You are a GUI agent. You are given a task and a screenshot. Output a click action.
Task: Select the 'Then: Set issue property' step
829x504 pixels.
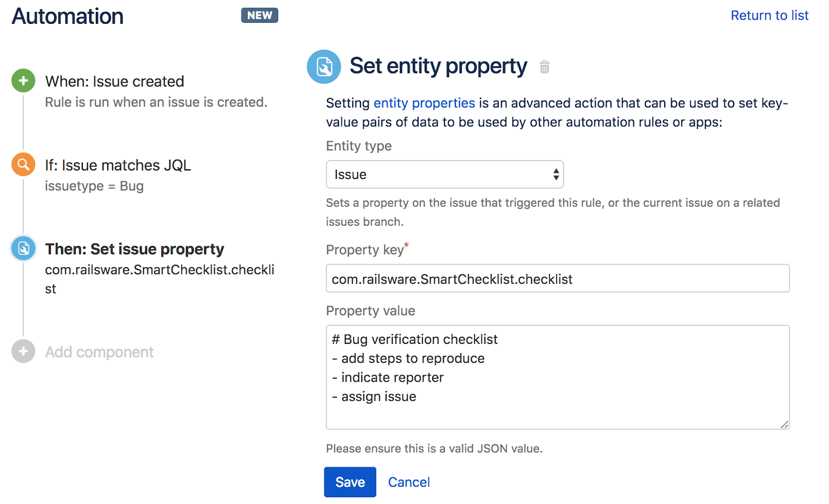pos(134,249)
